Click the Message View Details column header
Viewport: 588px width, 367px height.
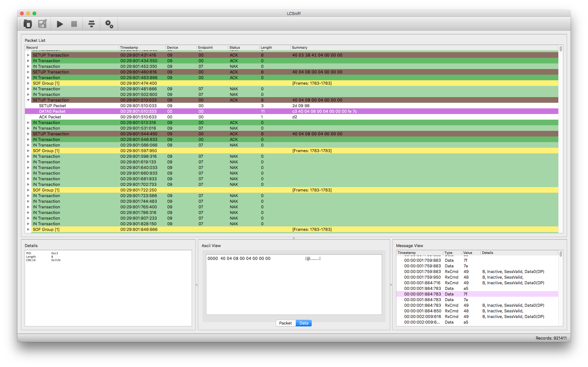point(520,253)
